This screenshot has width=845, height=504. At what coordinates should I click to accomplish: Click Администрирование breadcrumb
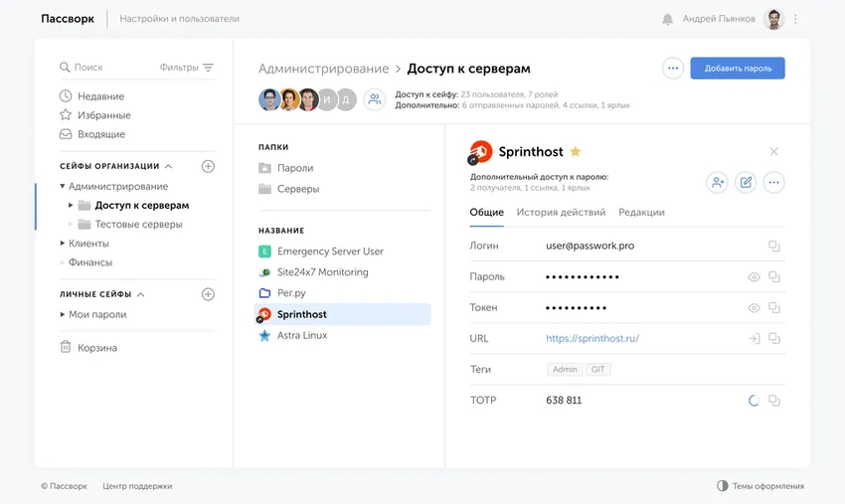323,69
